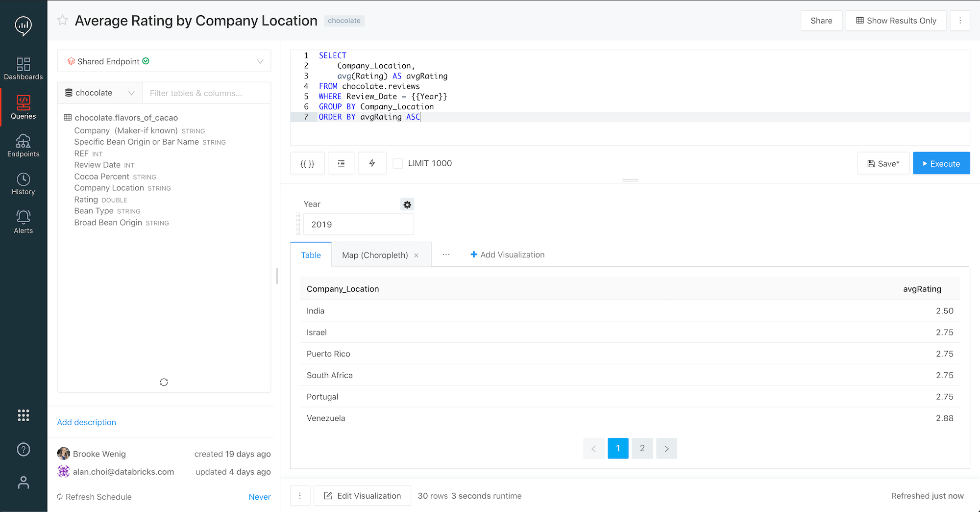Click the lightning query shortcut icon

click(x=372, y=163)
